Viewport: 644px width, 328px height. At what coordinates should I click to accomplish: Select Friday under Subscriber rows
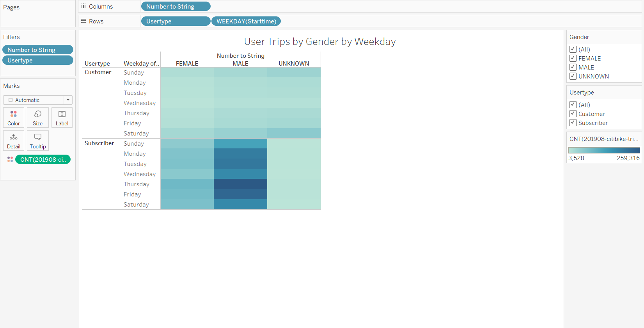click(132, 194)
